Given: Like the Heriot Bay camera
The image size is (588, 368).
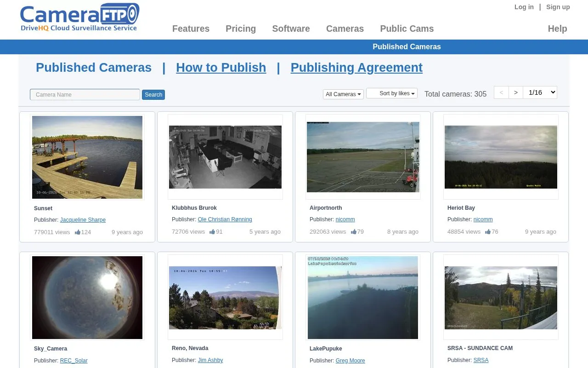Looking at the screenshot, I should point(488,232).
